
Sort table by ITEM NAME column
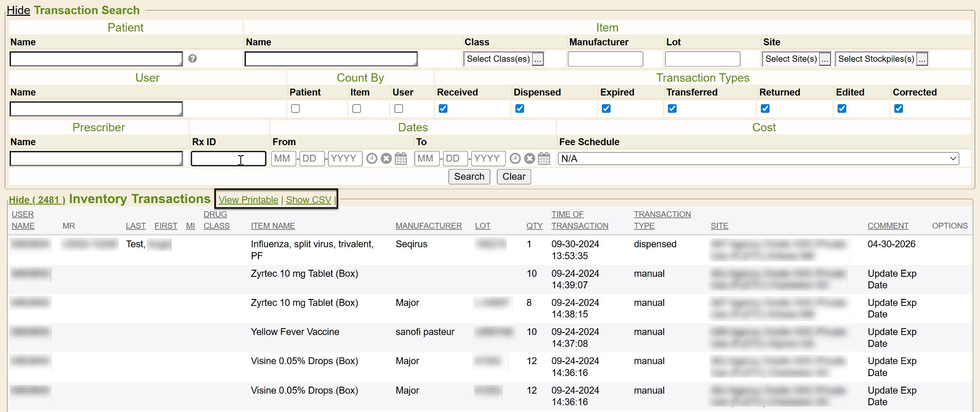coord(273,226)
